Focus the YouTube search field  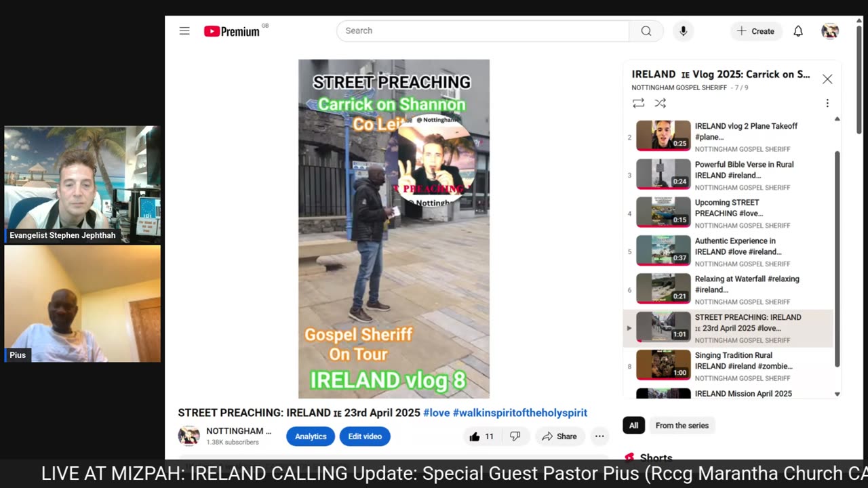pyautogui.click(x=483, y=30)
